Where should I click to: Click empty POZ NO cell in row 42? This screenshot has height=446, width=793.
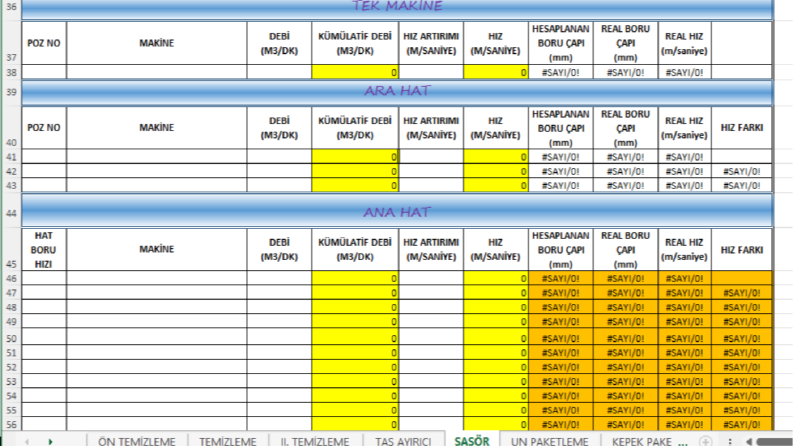tap(44, 171)
